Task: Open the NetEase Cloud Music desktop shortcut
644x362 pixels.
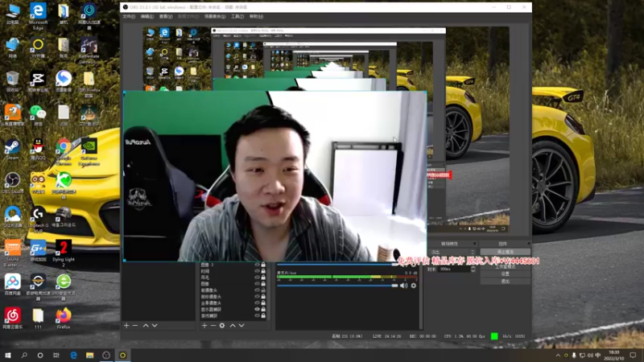Action: pyautogui.click(x=12, y=319)
